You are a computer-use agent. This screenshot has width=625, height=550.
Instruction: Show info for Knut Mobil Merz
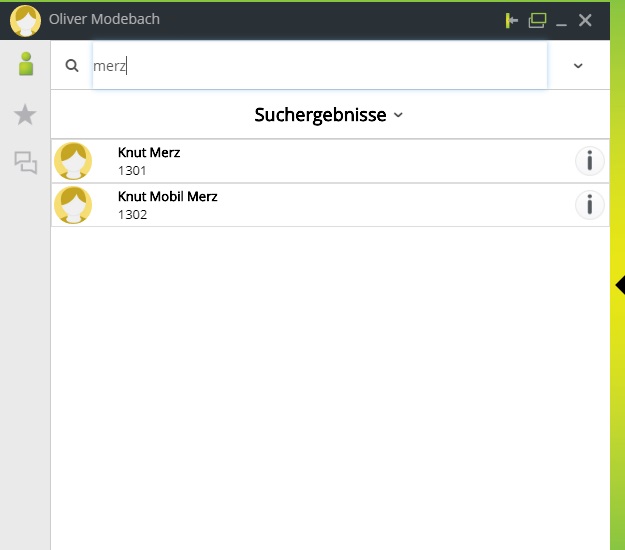point(590,205)
